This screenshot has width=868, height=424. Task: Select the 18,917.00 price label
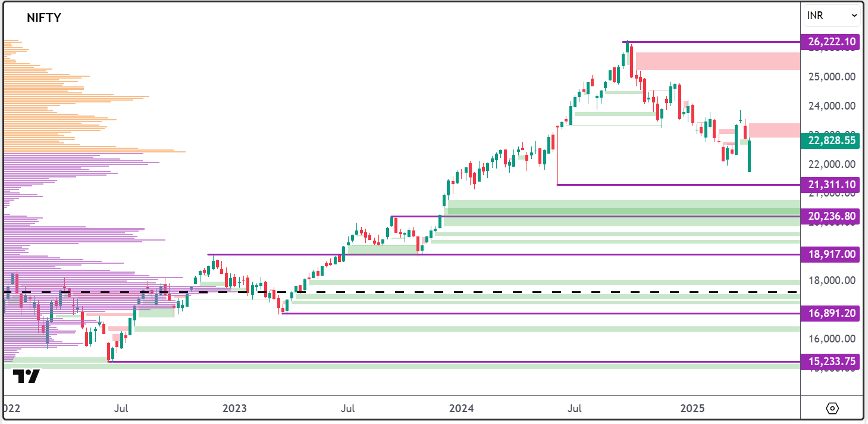coord(832,254)
